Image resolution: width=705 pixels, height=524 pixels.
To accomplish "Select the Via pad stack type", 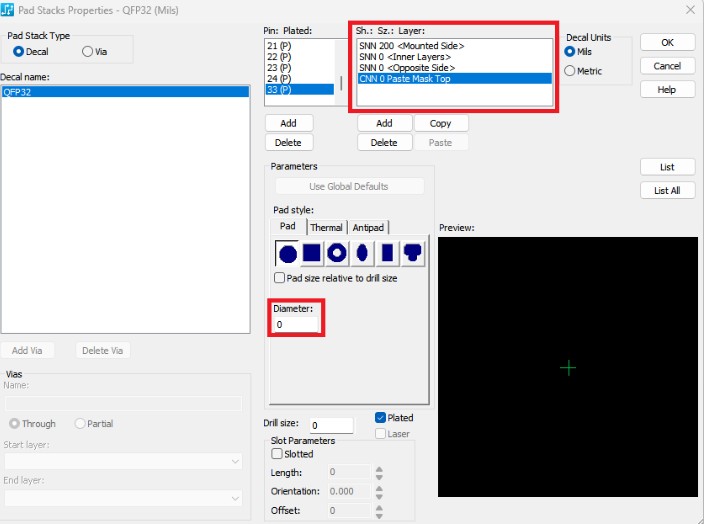I will click(x=88, y=51).
